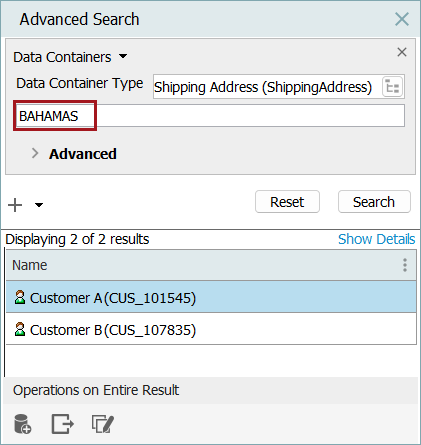Click the Customer A person icon

click(20, 297)
